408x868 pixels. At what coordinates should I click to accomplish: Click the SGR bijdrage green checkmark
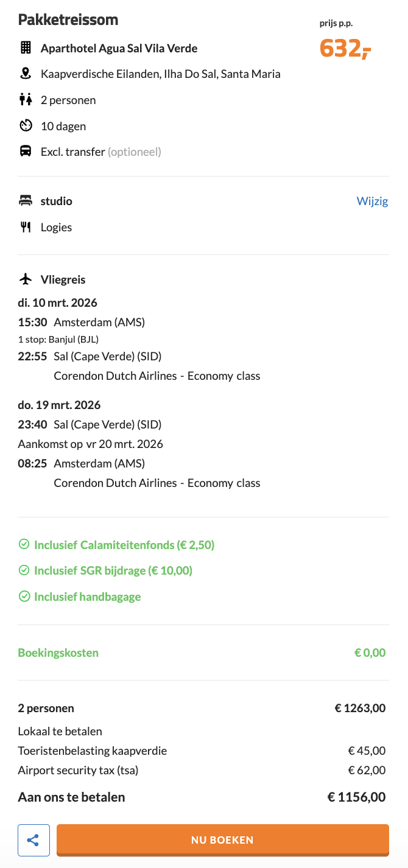point(24,571)
